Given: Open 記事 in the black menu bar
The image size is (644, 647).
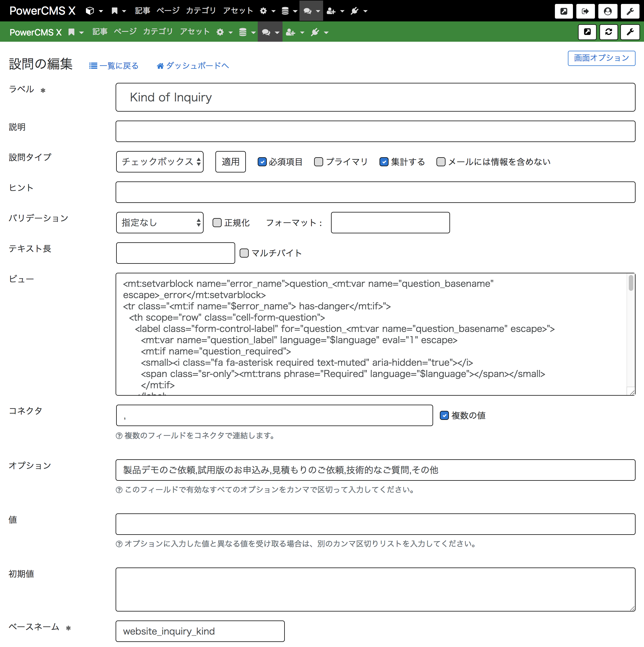Looking at the screenshot, I should (x=142, y=11).
